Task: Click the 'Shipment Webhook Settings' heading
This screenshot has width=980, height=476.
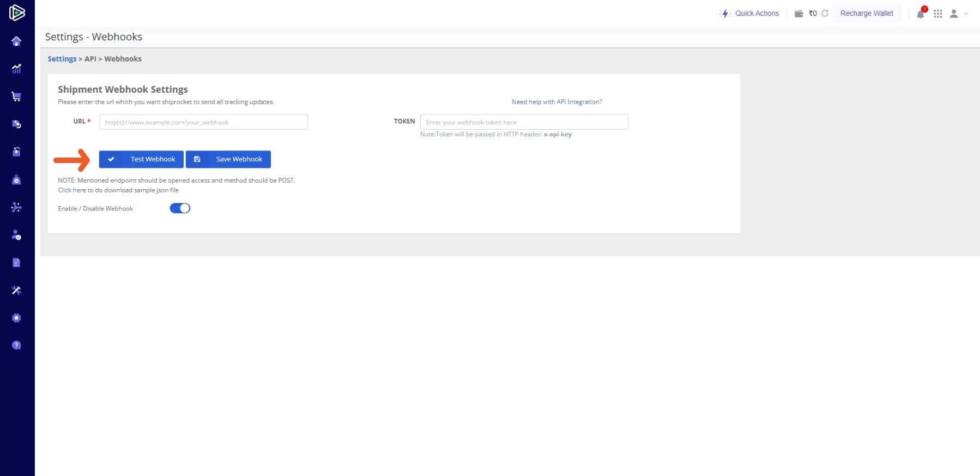Action: (123, 89)
